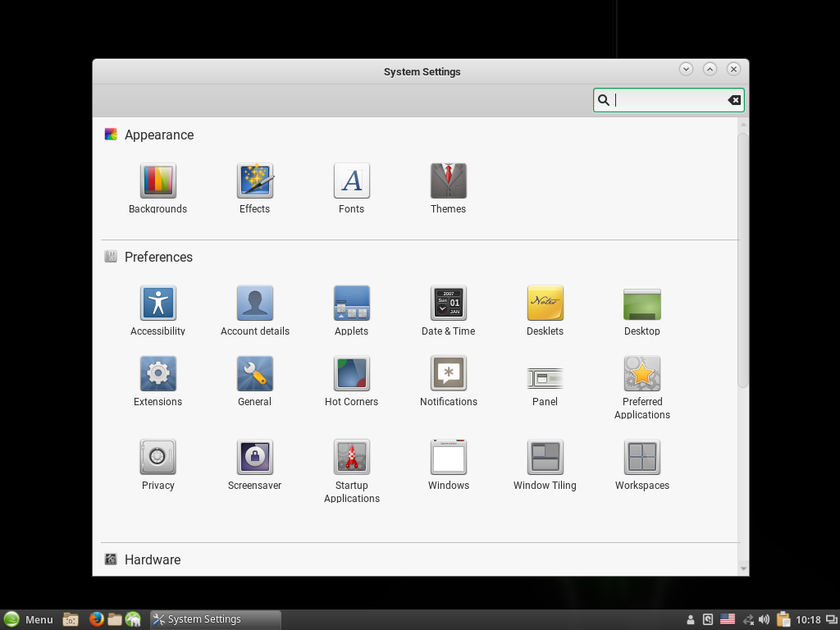Launch Firefox from the taskbar
Image resolution: width=840 pixels, height=630 pixels.
coord(97,619)
